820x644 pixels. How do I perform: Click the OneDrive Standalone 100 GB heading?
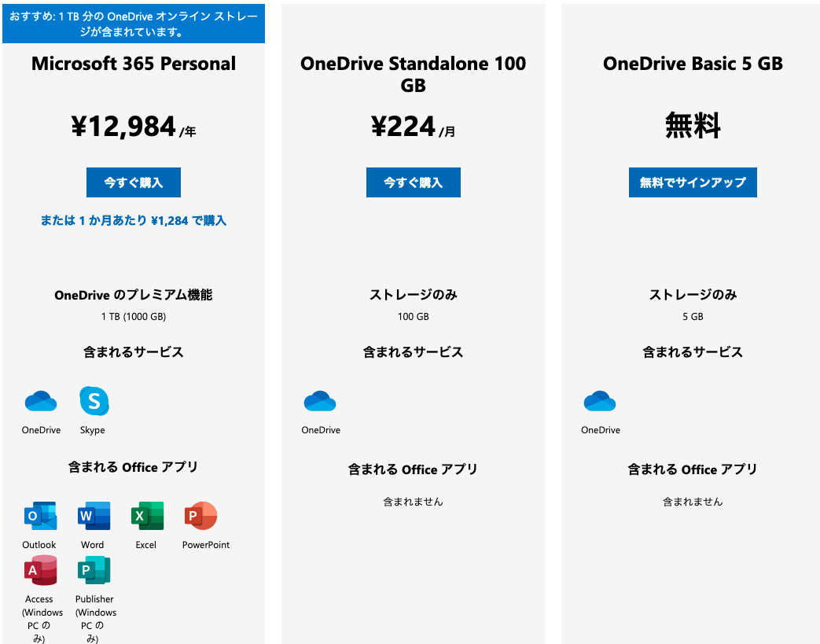point(413,74)
